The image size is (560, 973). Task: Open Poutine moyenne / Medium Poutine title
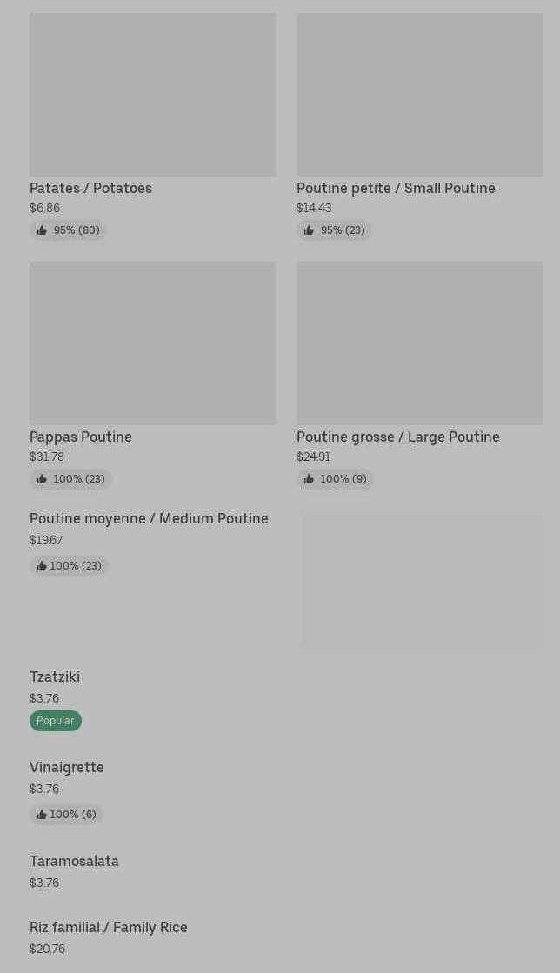click(149, 518)
